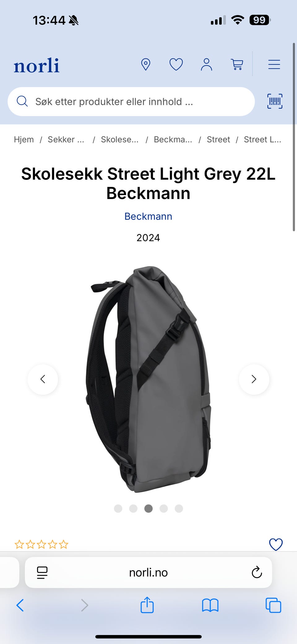Go to the norli home logo

pyautogui.click(x=37, y=65)
